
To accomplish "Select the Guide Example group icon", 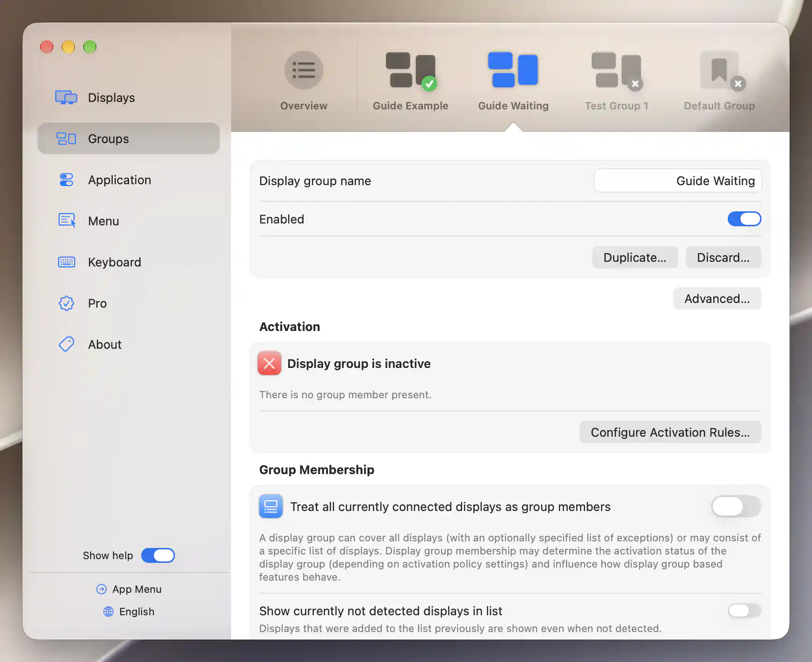I will pyautogui.click(x=411, y=71).
